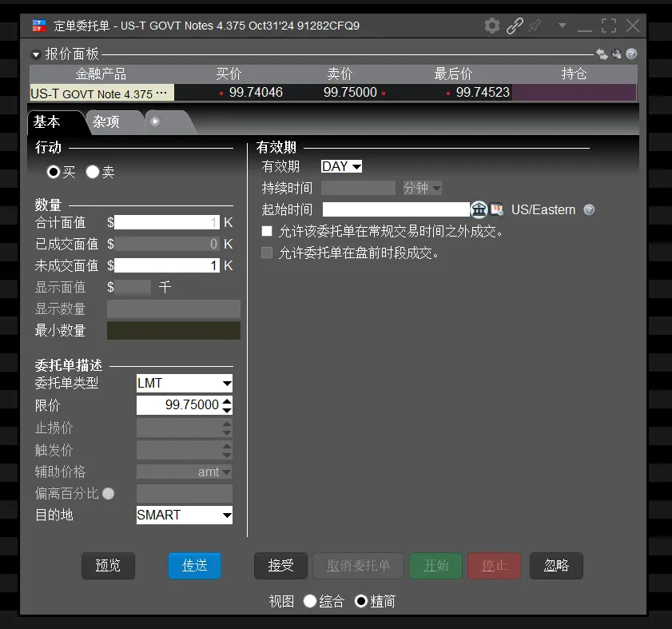Click the bank icon beside 起始时间 field

479,209
